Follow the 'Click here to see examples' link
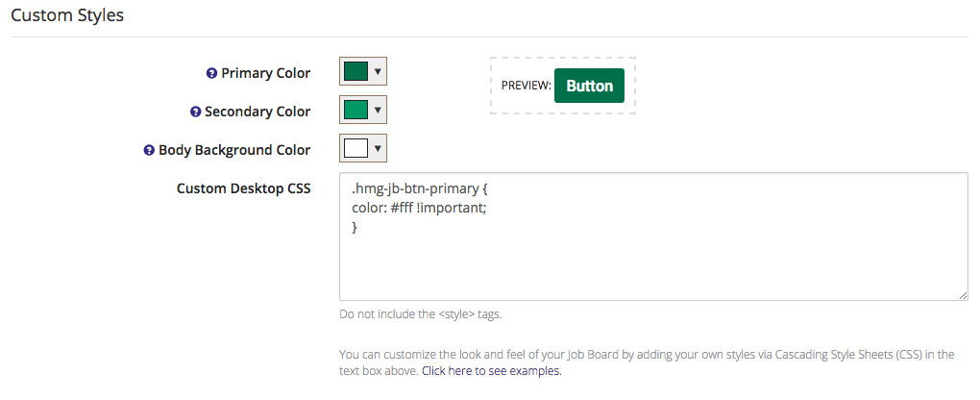The width and height of the screenshot is (980, 400). (491, 370)
